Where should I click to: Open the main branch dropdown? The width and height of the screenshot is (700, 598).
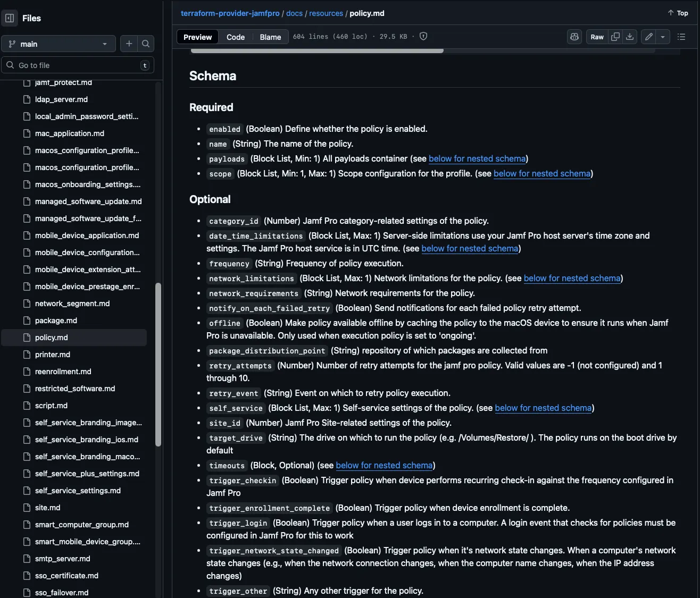click(x=59, y=44)
